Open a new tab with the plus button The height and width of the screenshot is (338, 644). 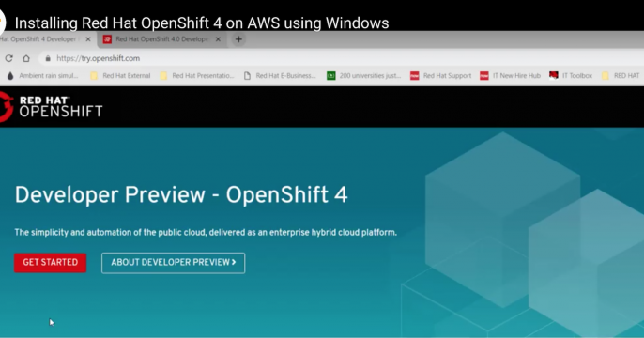coord(238,39)
